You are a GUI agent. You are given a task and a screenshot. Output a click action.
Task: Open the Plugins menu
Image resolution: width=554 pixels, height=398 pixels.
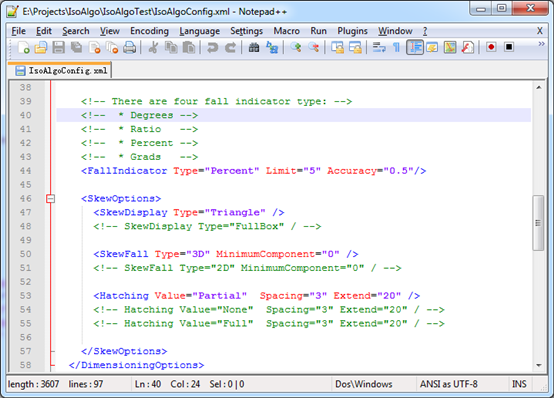[x=352, y=31]
